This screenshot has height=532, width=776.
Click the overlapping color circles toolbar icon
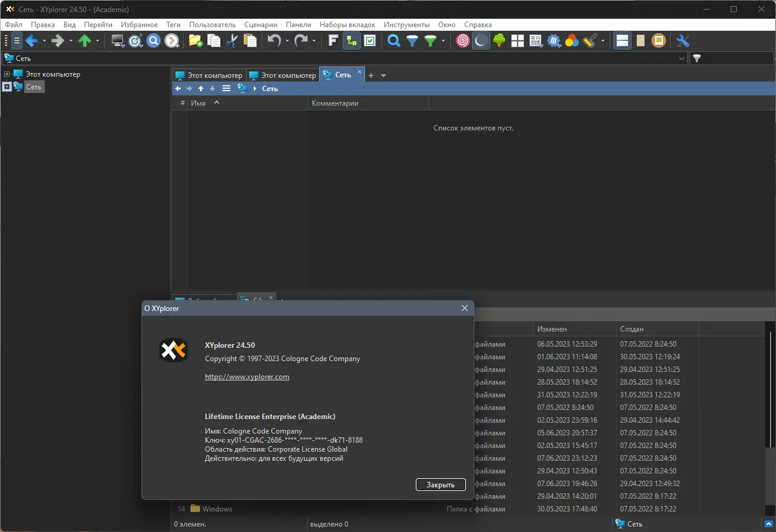(x=572, y=40)
